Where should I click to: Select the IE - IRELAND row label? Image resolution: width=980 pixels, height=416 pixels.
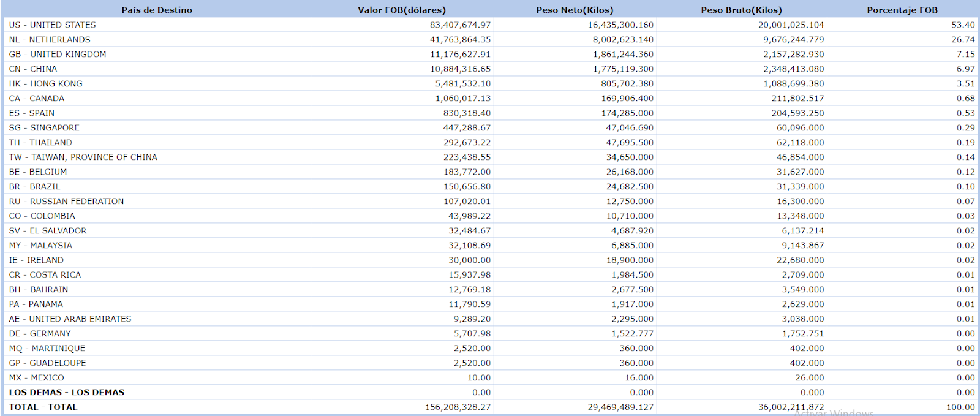(x=36, y=260)
